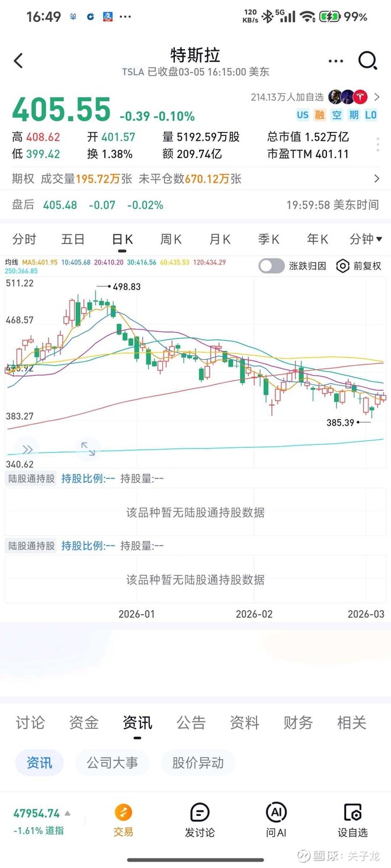Open the 前复权 adjustment settings gear
The height and width of the screenshot is (868, 391).
(x=342, y=266)
